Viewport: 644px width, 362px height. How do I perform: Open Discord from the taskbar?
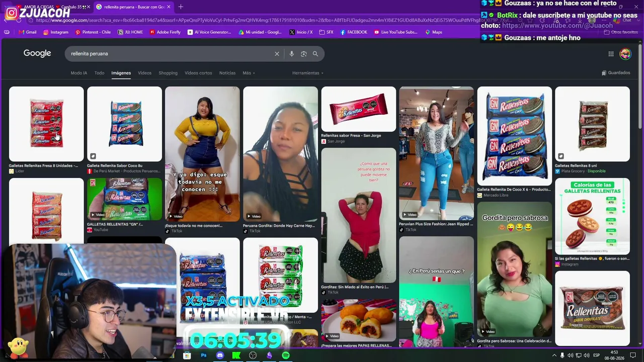coord(220,355)
